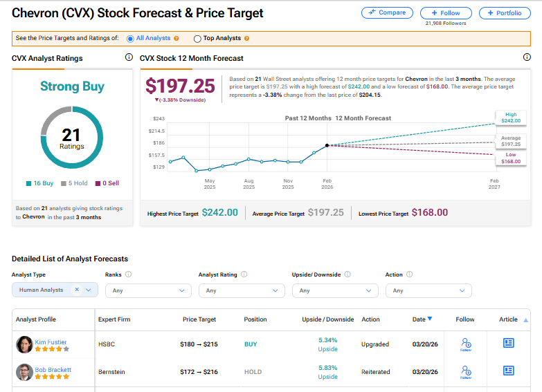542x392 pixels.
Task: Click the Compare button
Action: pos(387,12)
